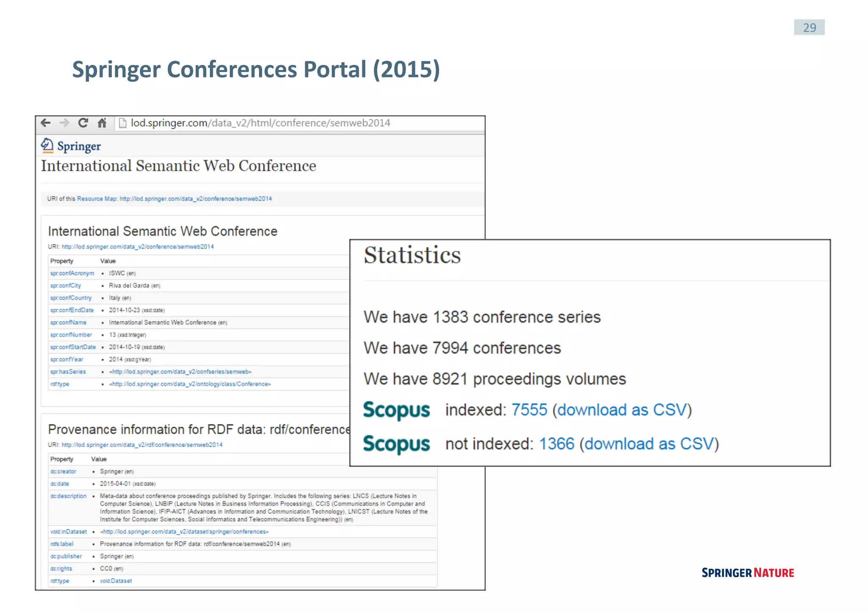Click the Springer Nature logo
Screen dimensions: 868x613
(748, 573)
